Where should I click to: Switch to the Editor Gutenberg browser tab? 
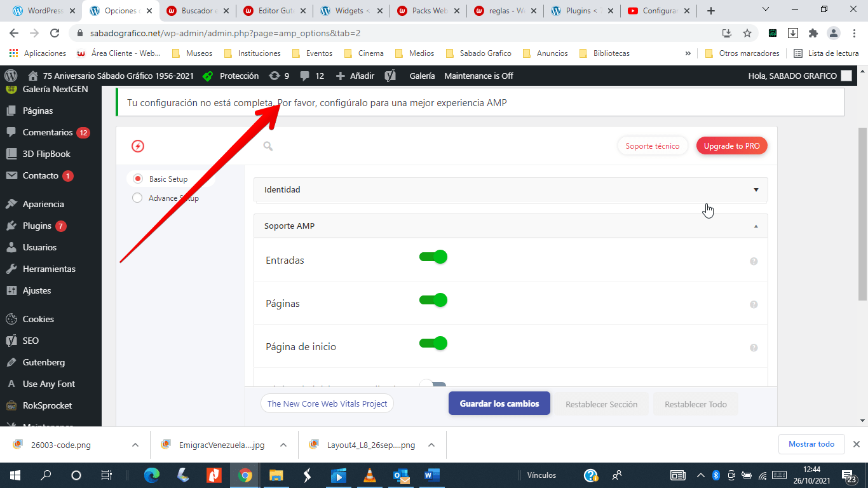point(274,11)
